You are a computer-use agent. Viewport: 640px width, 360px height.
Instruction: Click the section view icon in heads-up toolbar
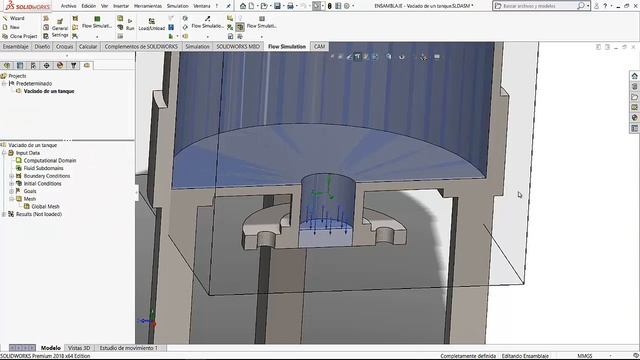[357, 57]
